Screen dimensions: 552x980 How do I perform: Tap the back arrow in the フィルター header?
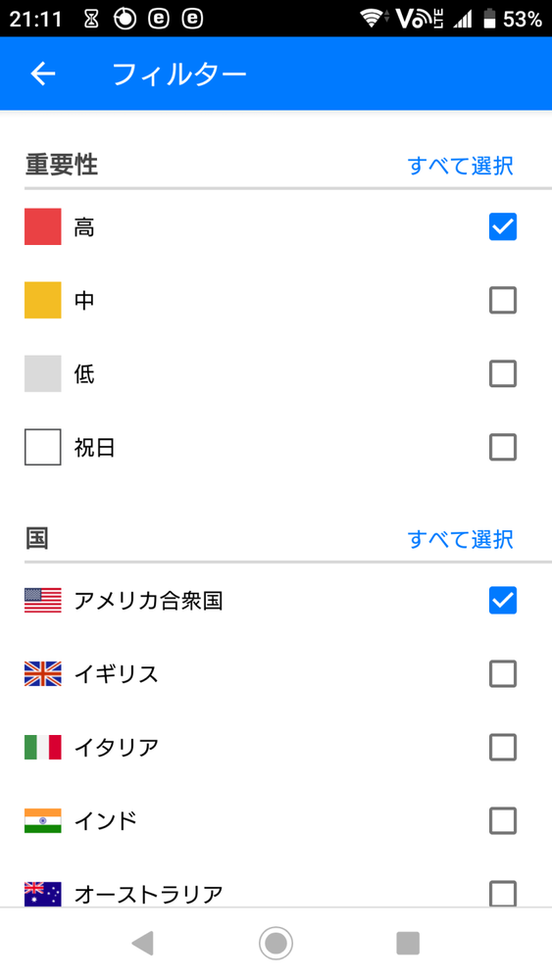42,73
